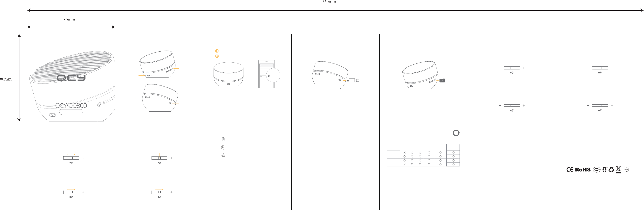Viewport: 644px width, 210px height.
Task: Click the NFC wireless signal icon
Action: click(223, 155)
